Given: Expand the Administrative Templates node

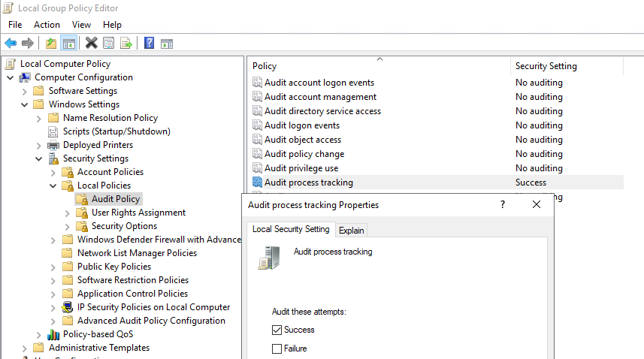Looking at the screenshot, I should click(24, 348).
